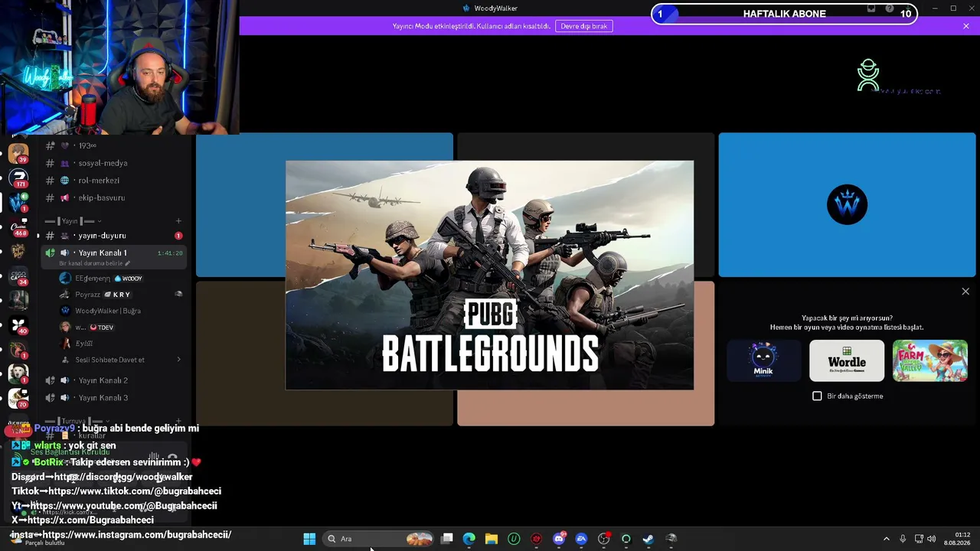Screen dimensions: 980x551
Task: Open the rol-merkezi channel
Action: click(x=113, y=181)
